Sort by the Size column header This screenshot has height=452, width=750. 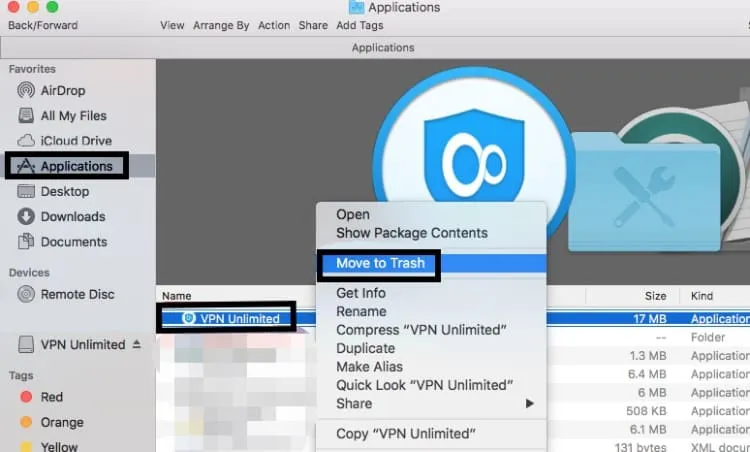pos(655,296)
